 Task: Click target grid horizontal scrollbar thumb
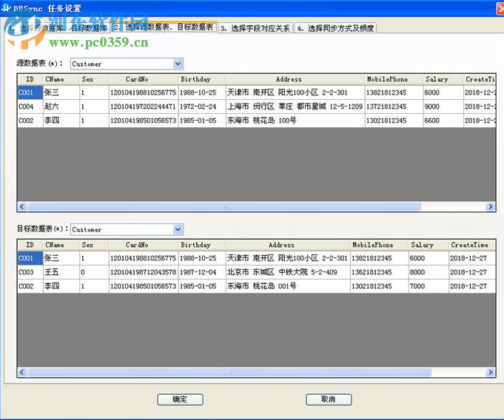(229, 372)
